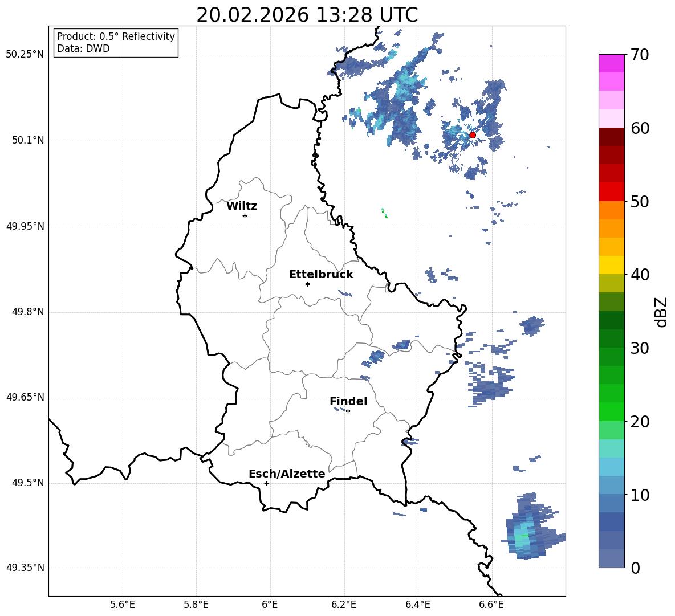
Task: Click the '49.95°N' latitude label
Action: click(25, 226)
